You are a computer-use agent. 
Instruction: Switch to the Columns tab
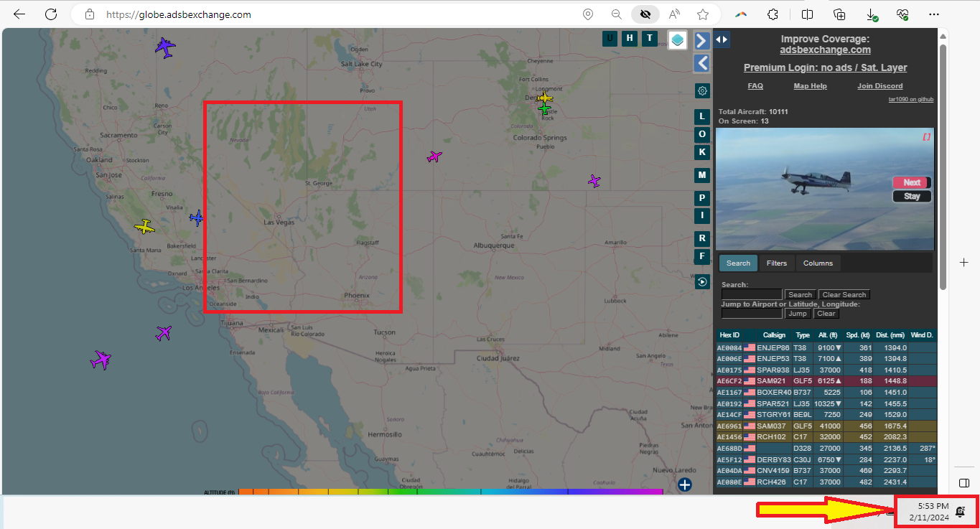coord(818,263)
